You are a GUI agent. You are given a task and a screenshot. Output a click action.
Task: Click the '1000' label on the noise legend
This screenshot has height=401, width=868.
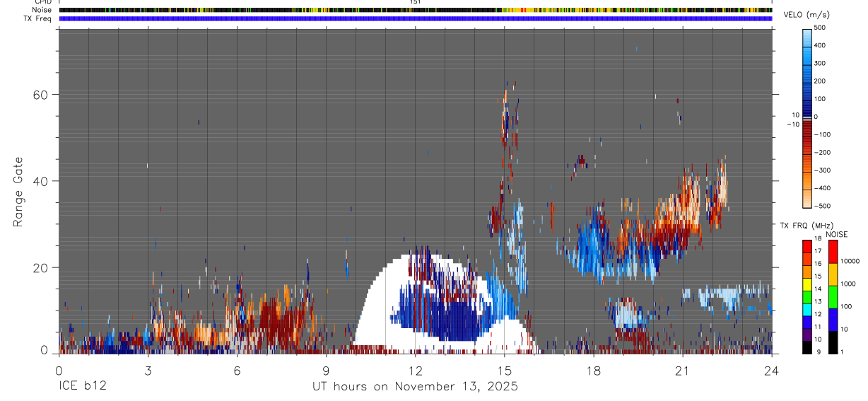point(848,284)
